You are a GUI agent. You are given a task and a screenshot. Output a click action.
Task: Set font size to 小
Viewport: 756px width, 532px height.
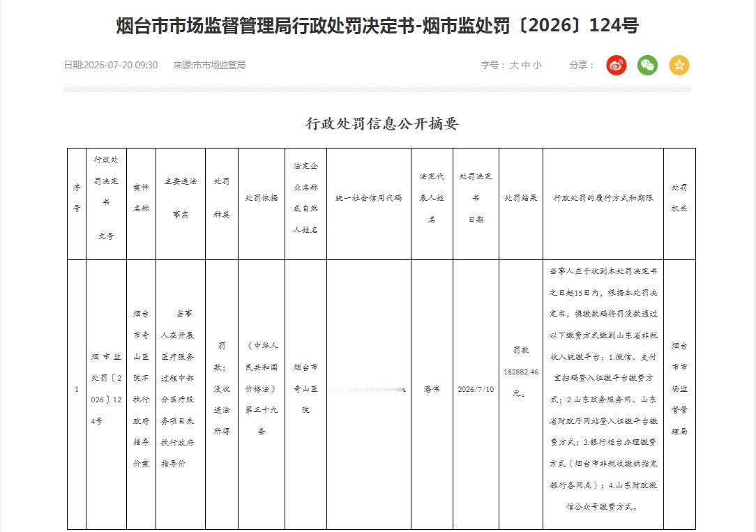click(x=537, y=65)
